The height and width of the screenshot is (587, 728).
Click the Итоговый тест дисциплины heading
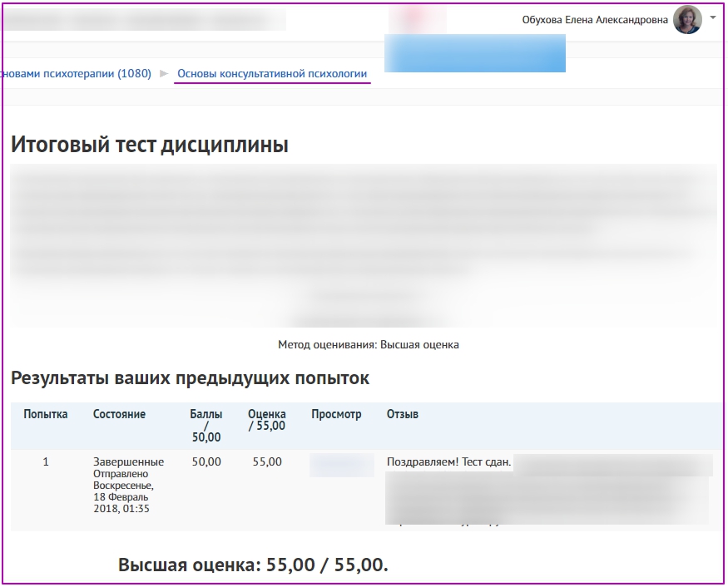(150, 146)
